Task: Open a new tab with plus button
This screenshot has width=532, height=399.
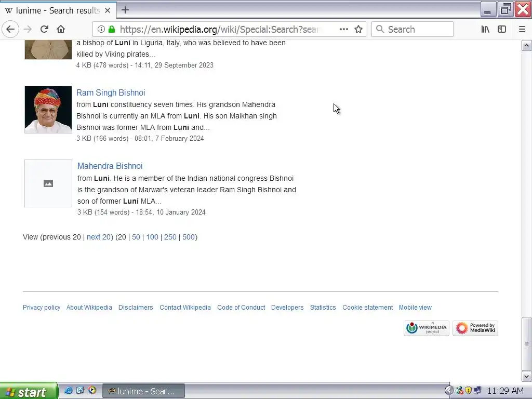Action: click(125, 10)
